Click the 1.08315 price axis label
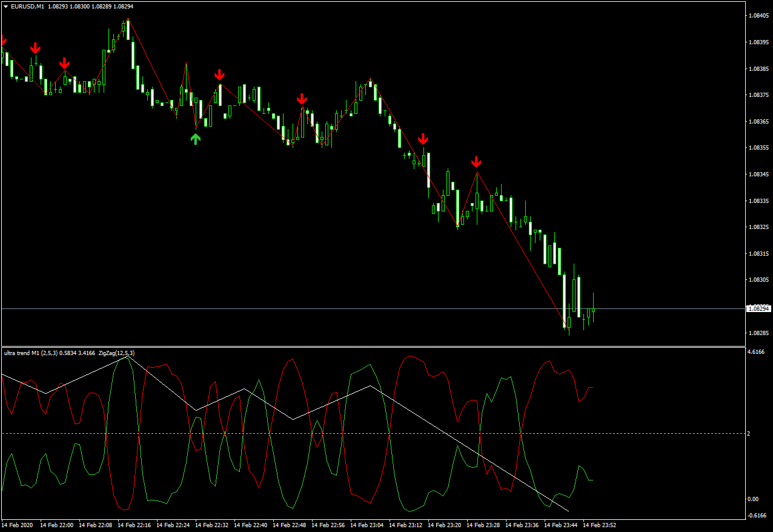Viewport: 773px width, 532px height. [758, 254]
